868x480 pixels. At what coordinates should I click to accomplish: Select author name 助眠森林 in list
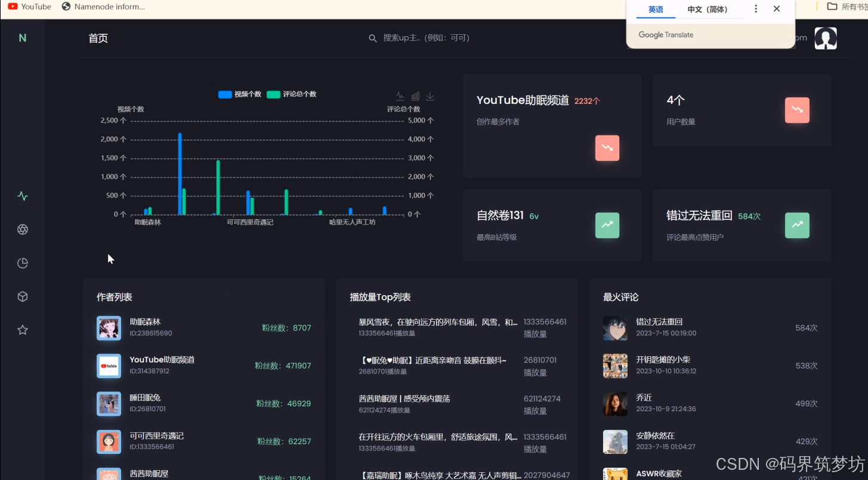point(145,322)
